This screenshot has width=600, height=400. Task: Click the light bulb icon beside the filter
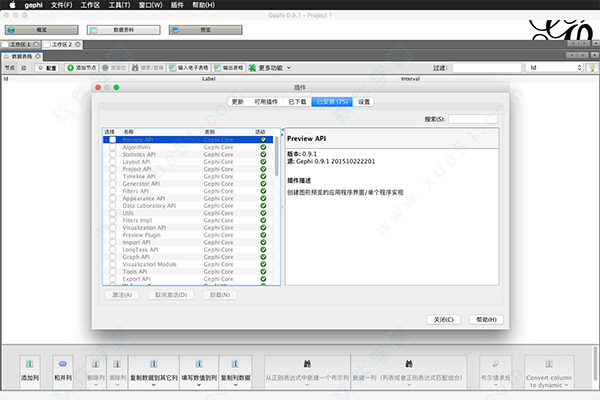tap(592, 68)
